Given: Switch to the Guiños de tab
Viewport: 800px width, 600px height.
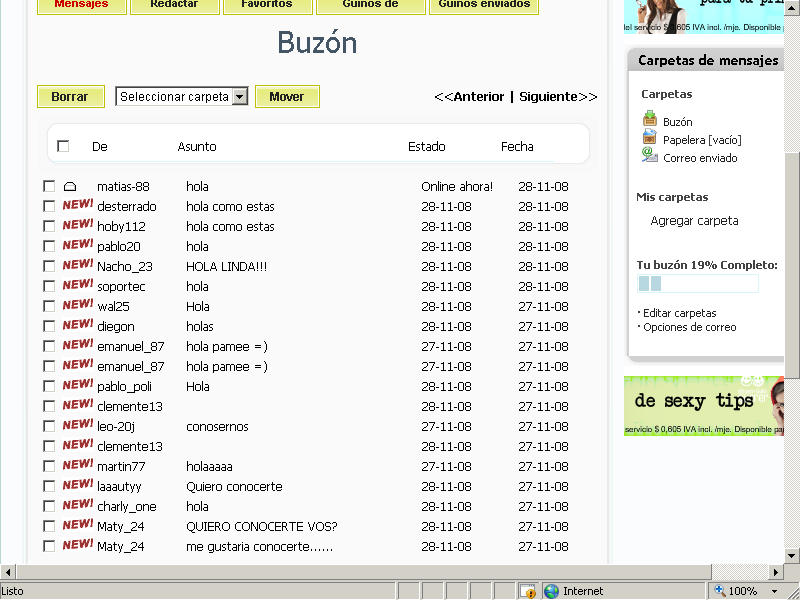Looking at the screenshot, I should point(370,5).
